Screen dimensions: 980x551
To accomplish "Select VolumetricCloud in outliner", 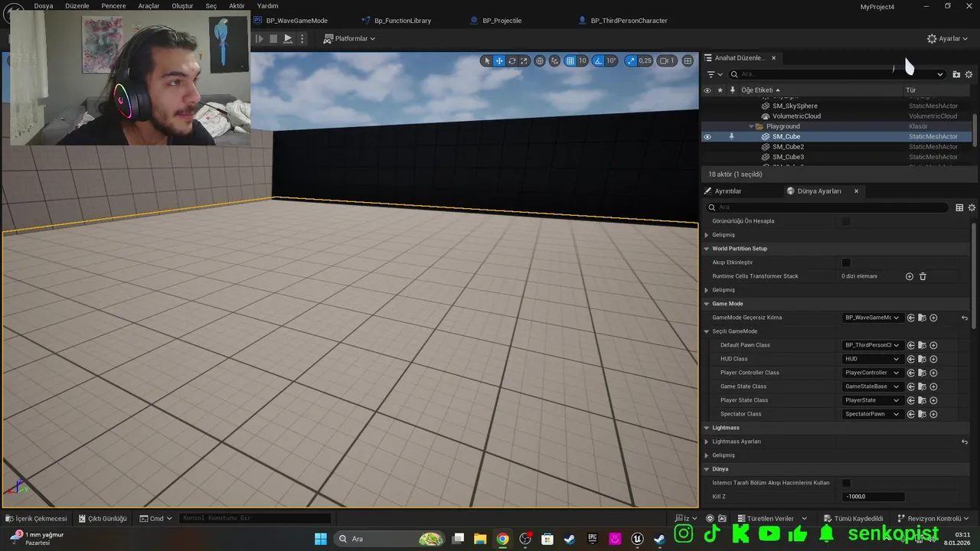I will tap(796, 116).
